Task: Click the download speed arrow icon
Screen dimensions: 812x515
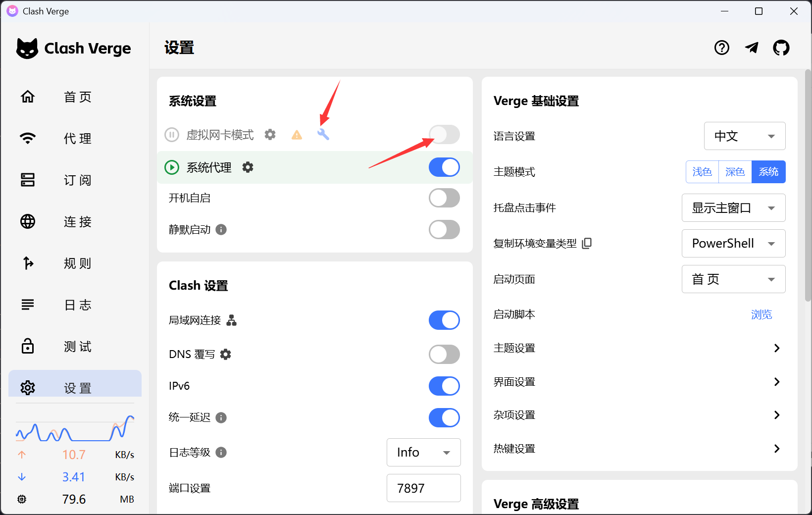Action: [x=22, y=477]
